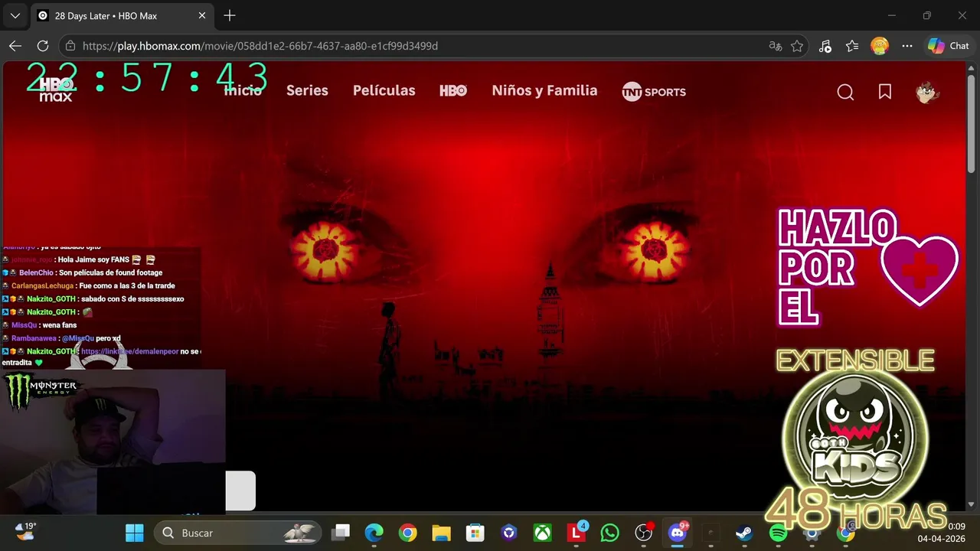Open OBS Studio from the taskbar

pyautogui.click(x=644, y=533)
